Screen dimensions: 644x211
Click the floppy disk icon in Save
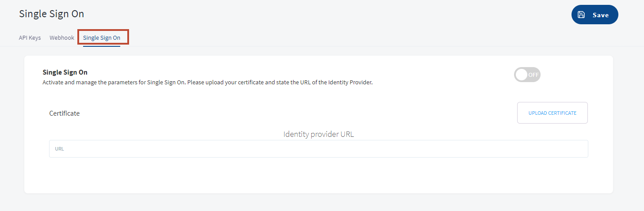(581, 15)
